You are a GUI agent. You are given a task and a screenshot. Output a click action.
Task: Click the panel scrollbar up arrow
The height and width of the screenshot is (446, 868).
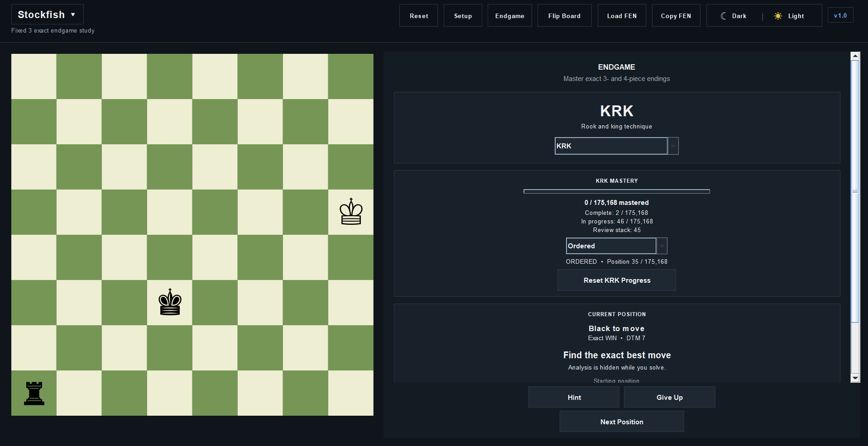(x=855, y=56)
